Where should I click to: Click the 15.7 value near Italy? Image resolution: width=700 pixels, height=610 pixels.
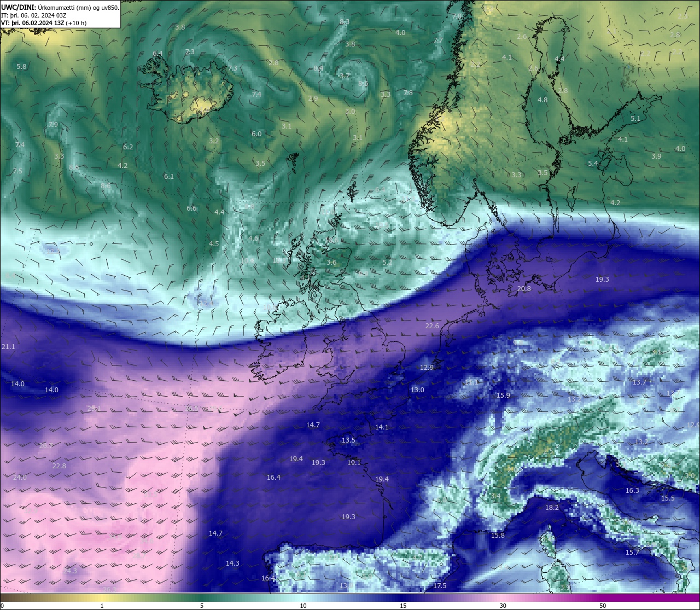pyautogui.click(x=632, y=552)
